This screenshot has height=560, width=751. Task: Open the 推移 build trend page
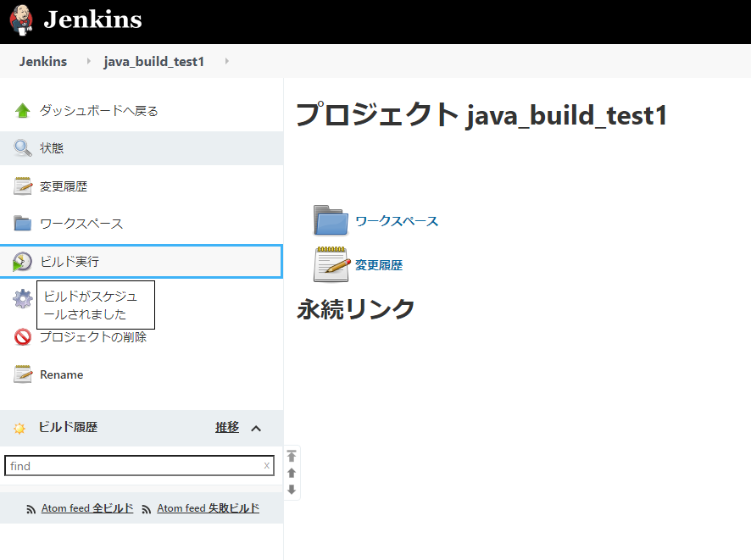[x=227, y=428]
